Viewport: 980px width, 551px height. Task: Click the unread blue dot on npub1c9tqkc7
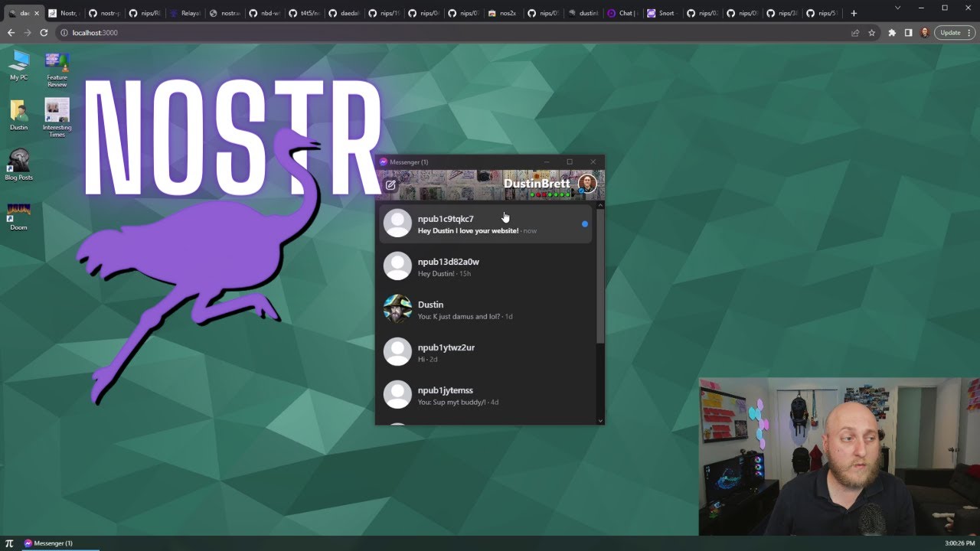(x=585, y=224)
